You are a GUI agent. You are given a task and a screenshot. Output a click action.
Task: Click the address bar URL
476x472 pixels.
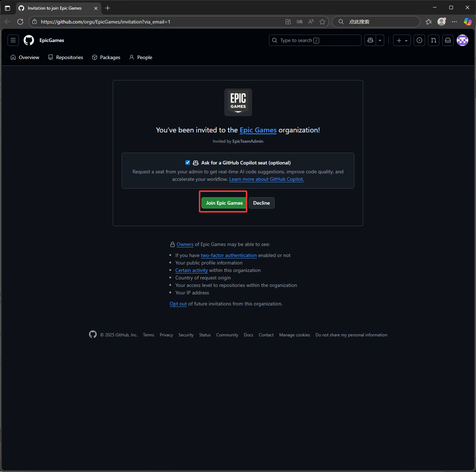click(x=105, y=22)
